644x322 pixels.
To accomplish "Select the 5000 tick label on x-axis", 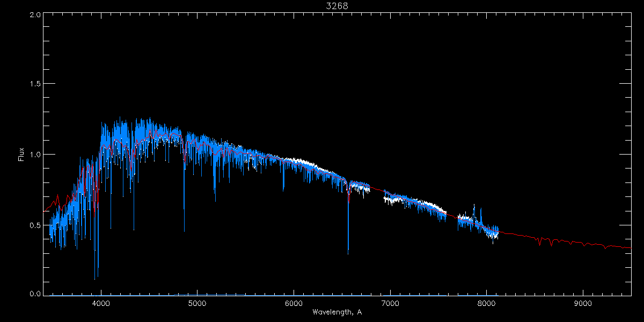I will [197, 303].
